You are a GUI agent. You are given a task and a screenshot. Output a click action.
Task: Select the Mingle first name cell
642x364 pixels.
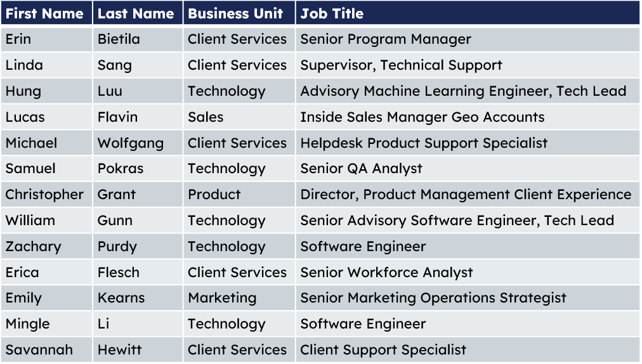[x=47, y=324]
